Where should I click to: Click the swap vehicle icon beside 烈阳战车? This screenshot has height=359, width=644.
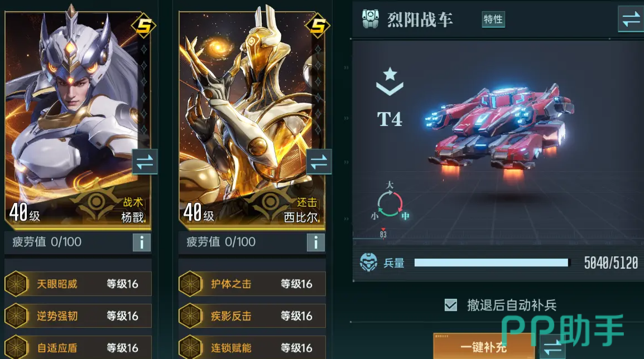tap(631, 19)
